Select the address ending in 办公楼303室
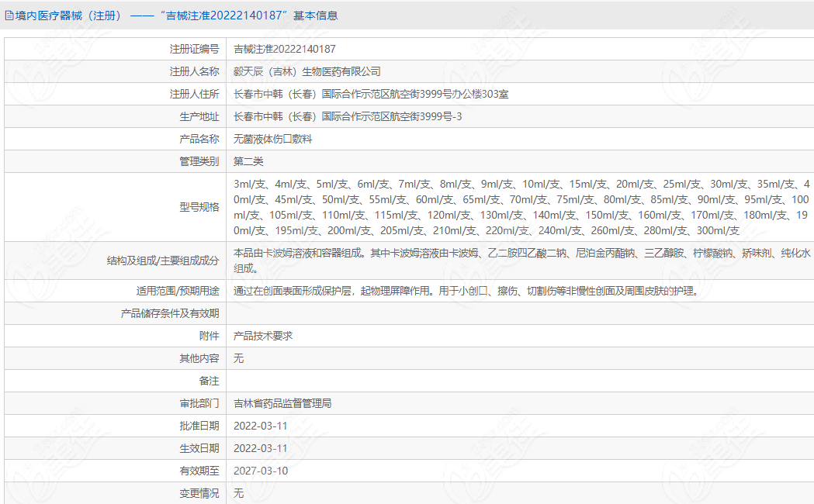The width and height of the screenshot is (814, 504). (x=371, y=94)
